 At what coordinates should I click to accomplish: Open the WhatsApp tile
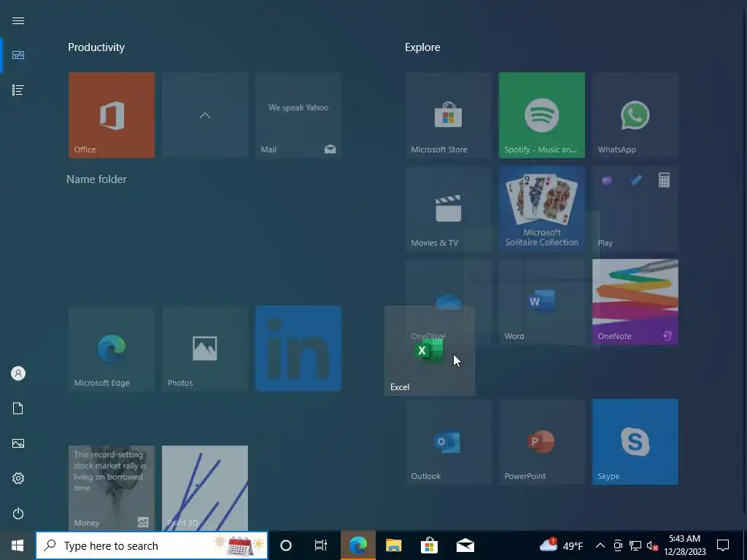[635, 114]
